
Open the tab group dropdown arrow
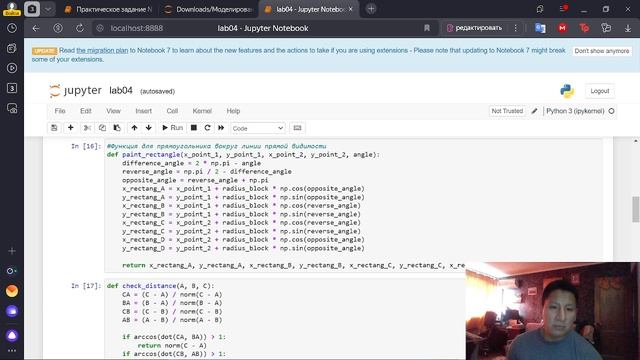click(x=48, y=9)
